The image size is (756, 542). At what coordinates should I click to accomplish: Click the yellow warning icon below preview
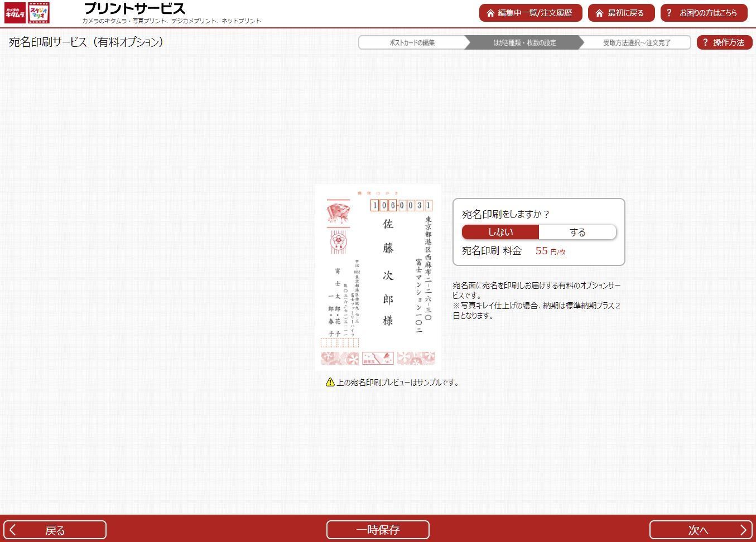tap(330, 383)
